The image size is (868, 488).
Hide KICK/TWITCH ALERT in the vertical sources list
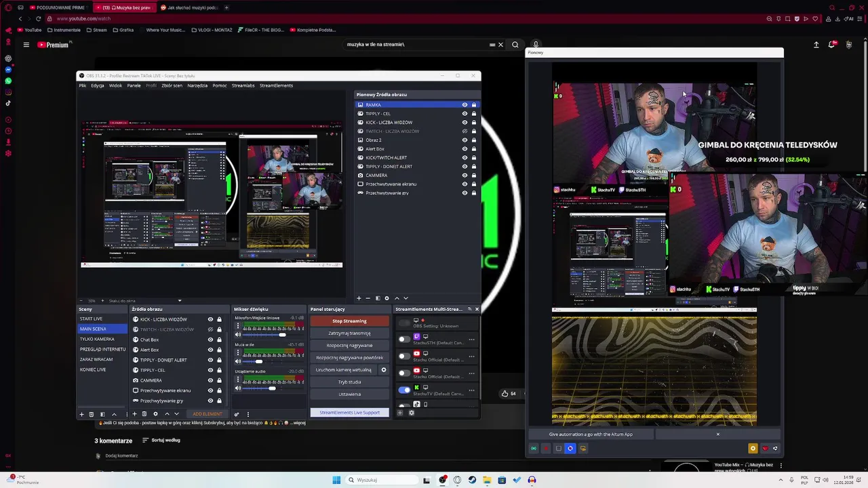point(465,158)
